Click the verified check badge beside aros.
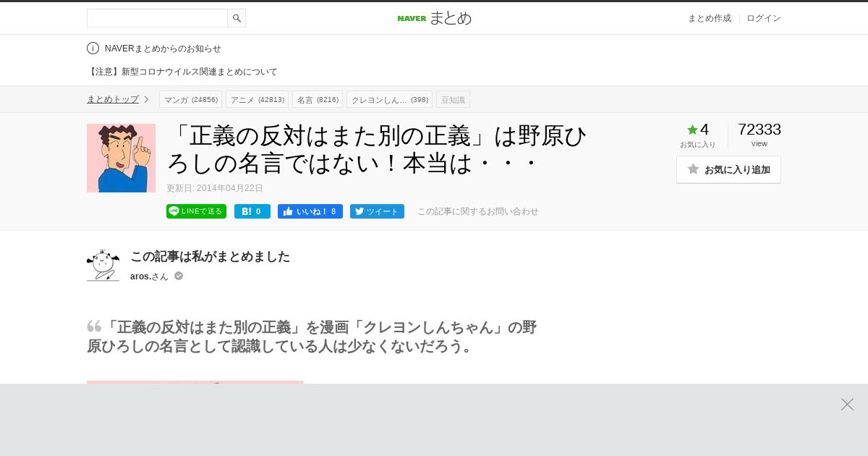The height and width of the screenshot is (456, 868). point(179,276)
